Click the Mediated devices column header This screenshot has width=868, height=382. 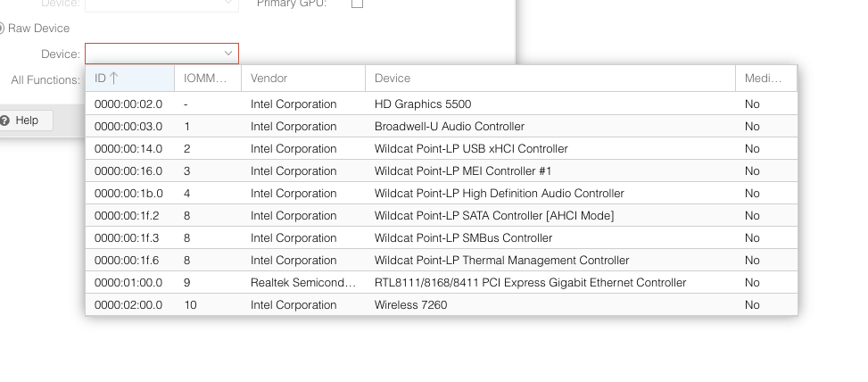pos(765,79)
